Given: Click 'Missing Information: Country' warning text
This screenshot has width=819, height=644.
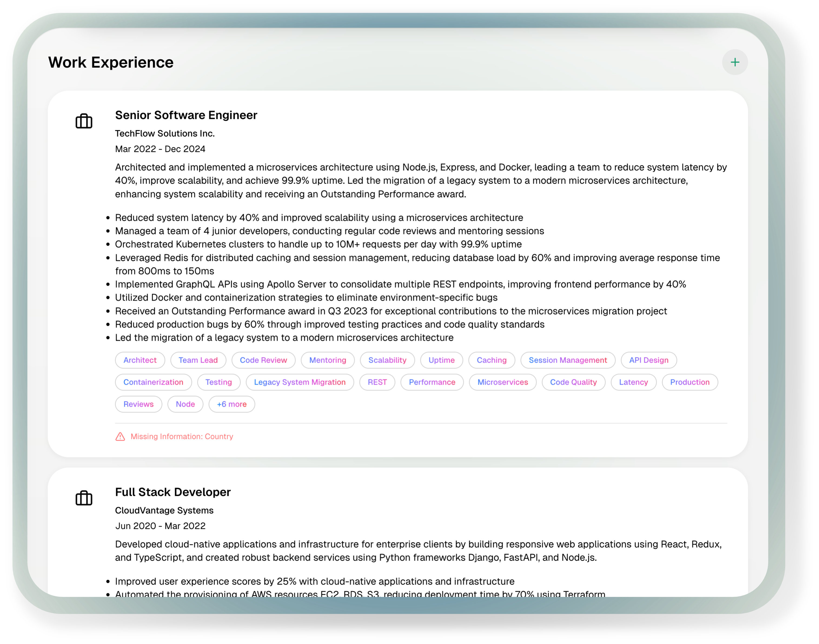Looking at the screenshot, I should (x=182, y=436).
